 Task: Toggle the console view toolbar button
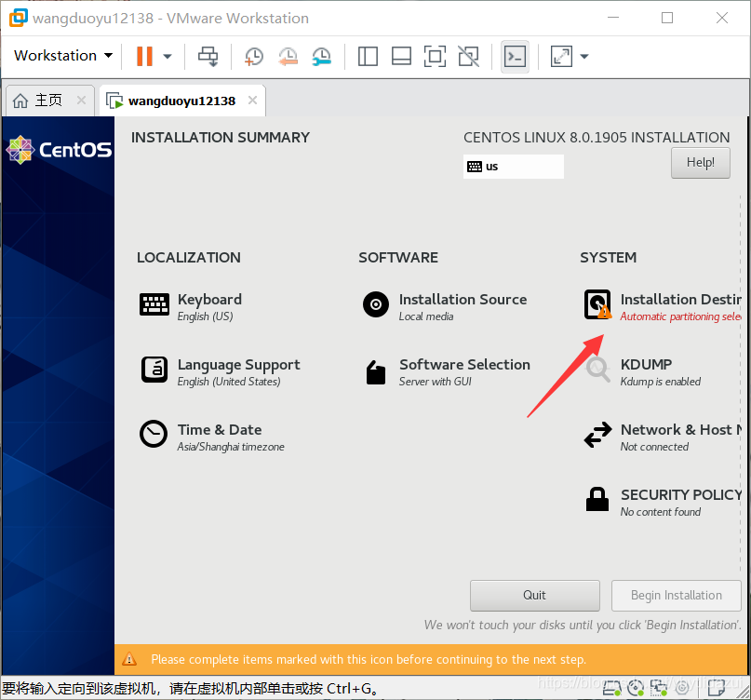(515, 57)
